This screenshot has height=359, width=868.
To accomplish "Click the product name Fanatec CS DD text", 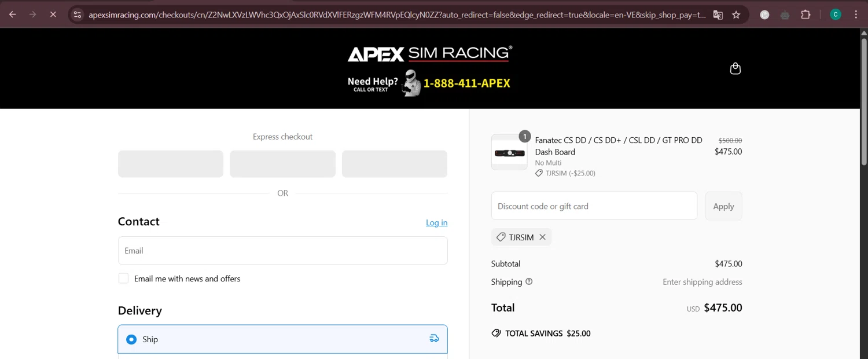I will pos(619,146).
